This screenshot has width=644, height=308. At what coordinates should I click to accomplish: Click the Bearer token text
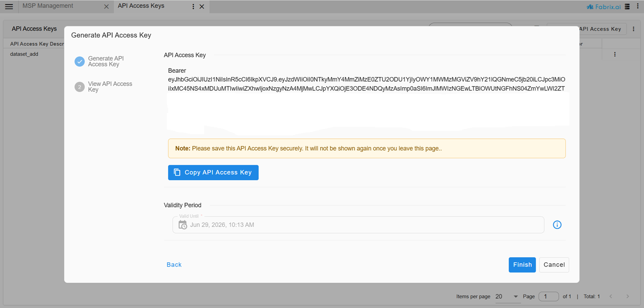(366, 80)
